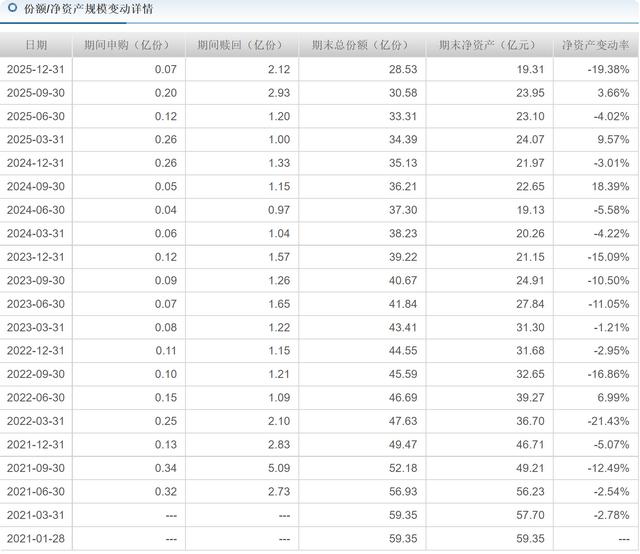The image size is (640, 554).
Task: Click the circle icon beside the section title
Action: coord(11,9)
